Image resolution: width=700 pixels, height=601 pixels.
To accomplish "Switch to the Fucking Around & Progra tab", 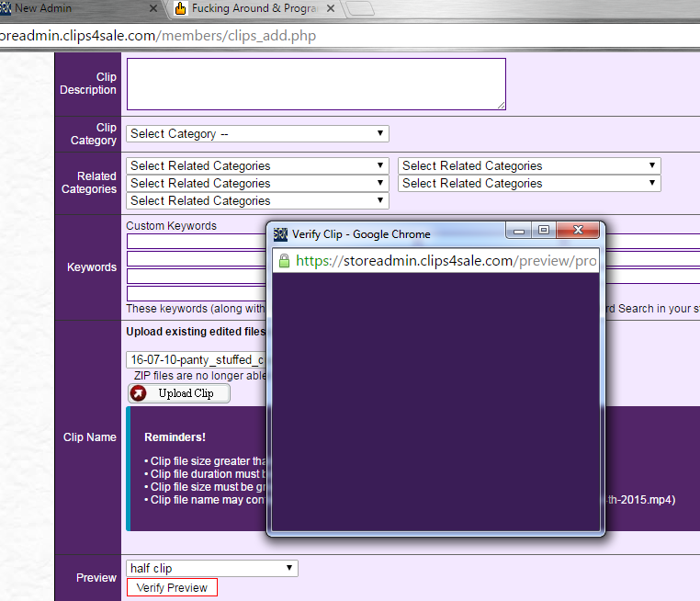I will tap(254, 8).
